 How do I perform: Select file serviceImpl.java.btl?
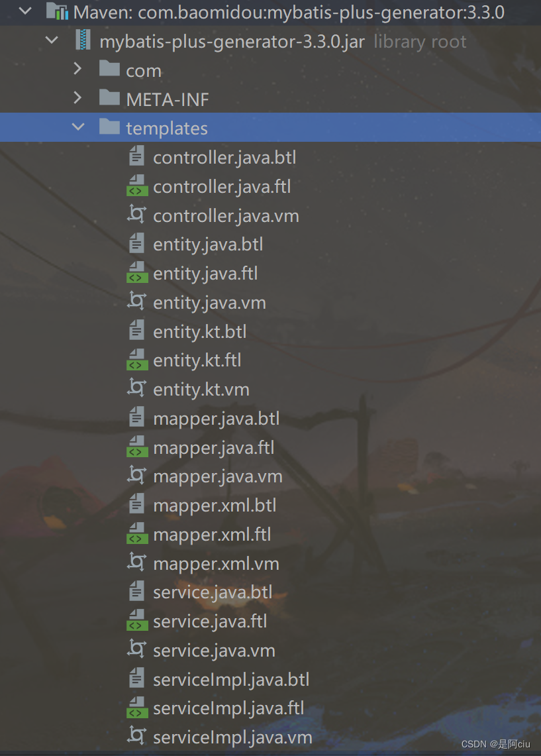tap(231, 679)
